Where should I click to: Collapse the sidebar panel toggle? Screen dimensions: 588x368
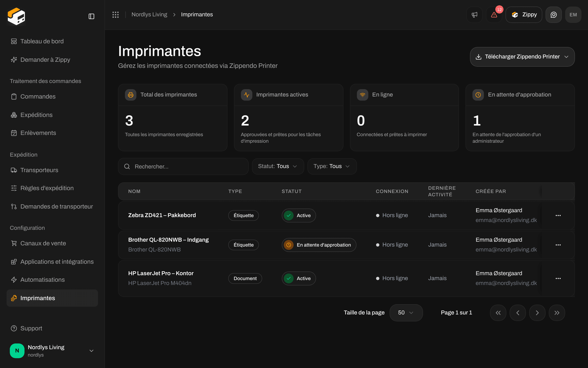pos(91,16)
